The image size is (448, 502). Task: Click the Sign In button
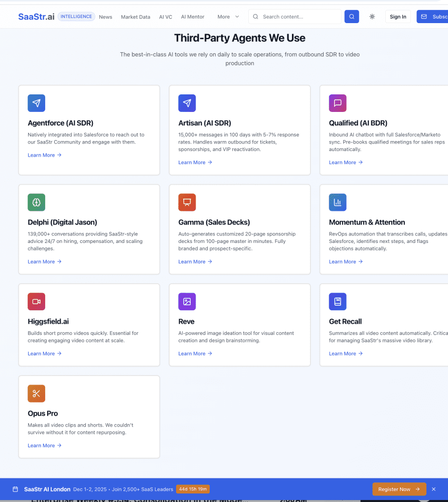click(398, 17)
